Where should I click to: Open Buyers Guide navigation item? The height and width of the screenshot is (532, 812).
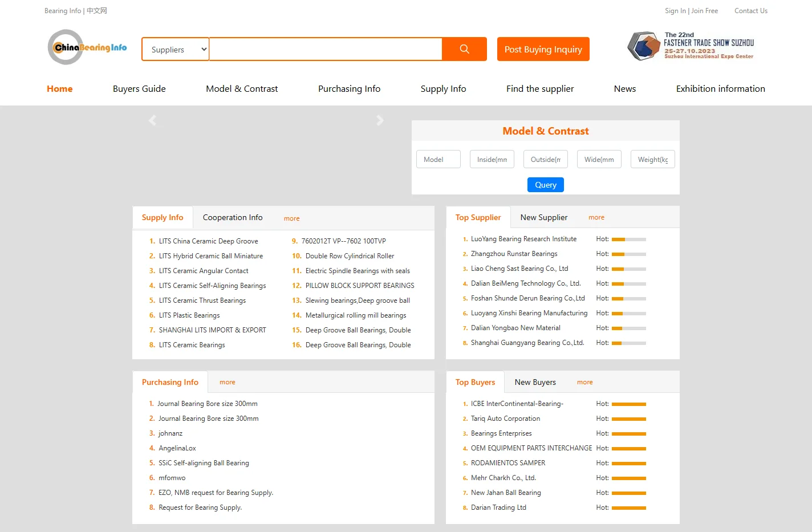click(x=139, y=88)
